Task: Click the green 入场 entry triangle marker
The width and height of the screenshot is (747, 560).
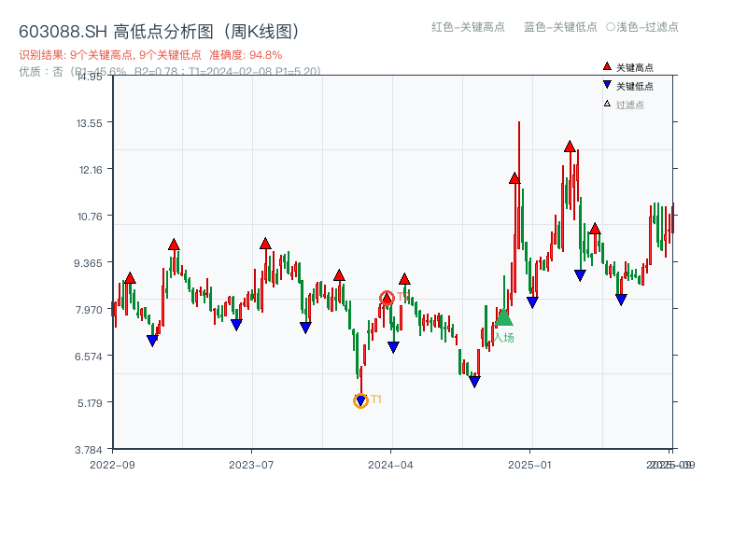Action: click(x=502, y=318)
